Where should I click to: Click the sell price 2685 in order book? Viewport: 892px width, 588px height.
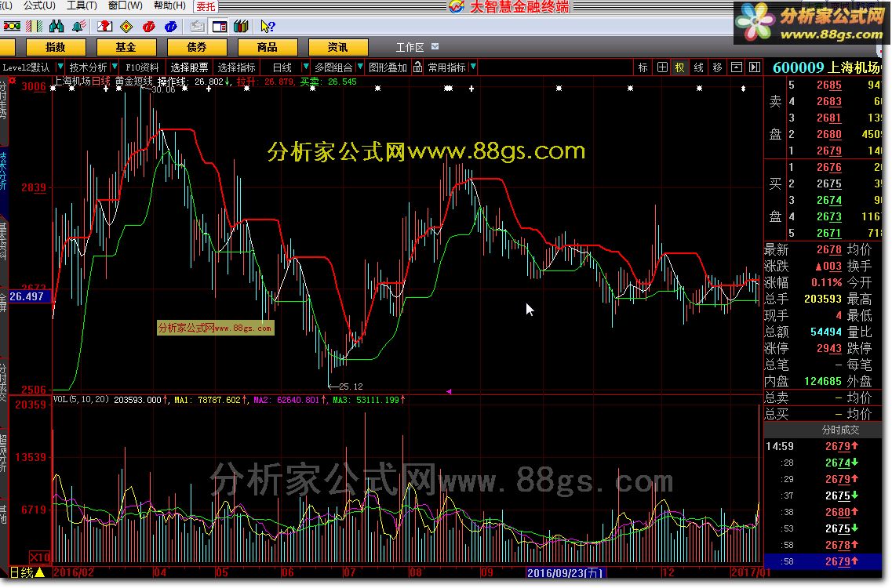click(x=829, y=85)
